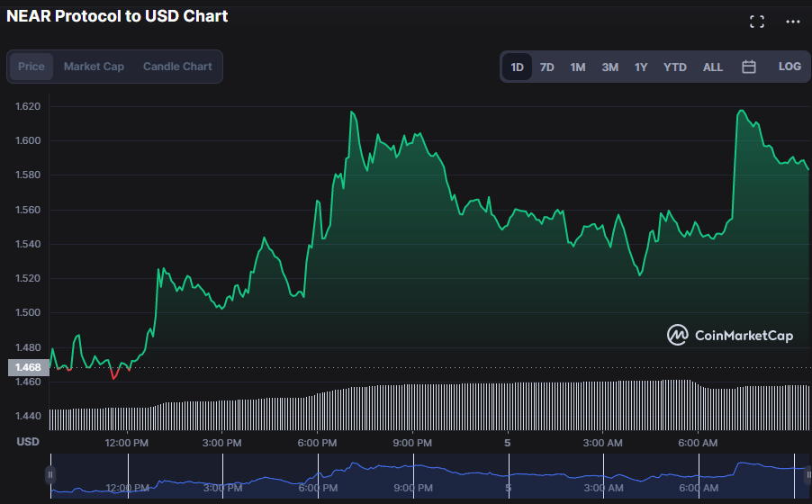812x504 pixels.
Task: Choose the YTD time range
Action: (x=675, y=67)
